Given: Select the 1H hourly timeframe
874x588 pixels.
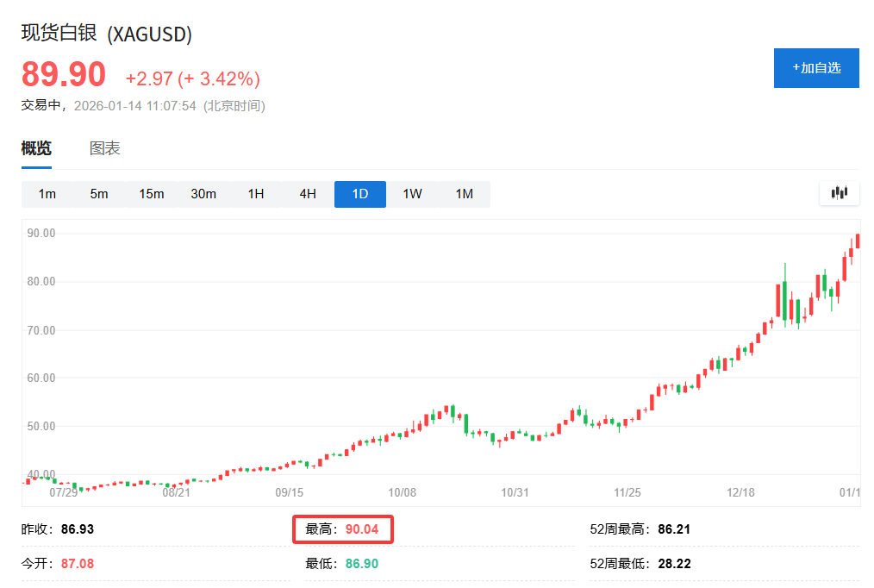Looking at the screenshot, I should [x=255, y=193].
